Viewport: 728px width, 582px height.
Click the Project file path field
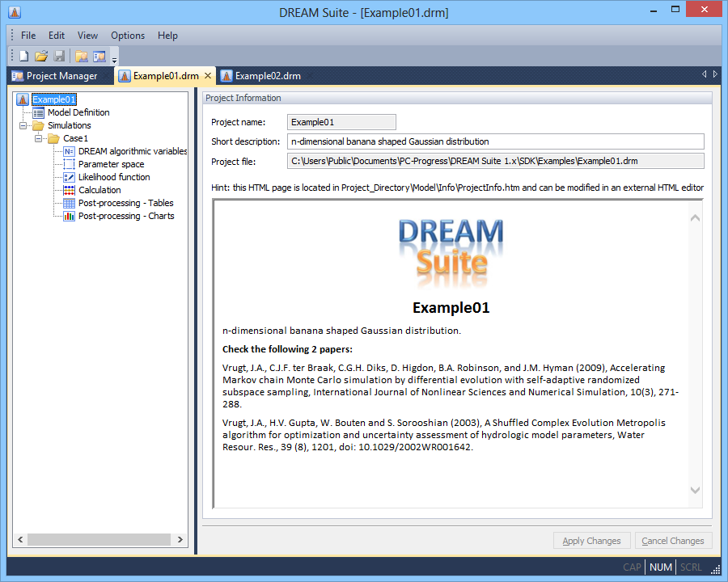click(495, 161)
